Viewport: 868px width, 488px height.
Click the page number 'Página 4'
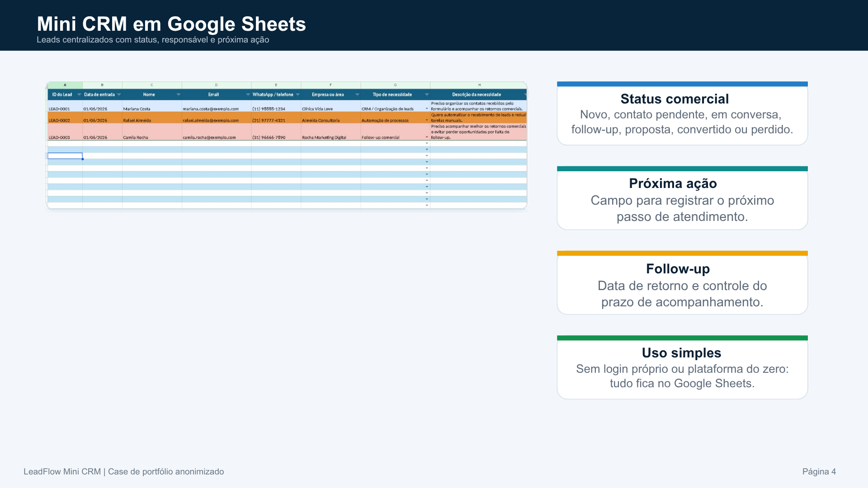click(819, 472)
